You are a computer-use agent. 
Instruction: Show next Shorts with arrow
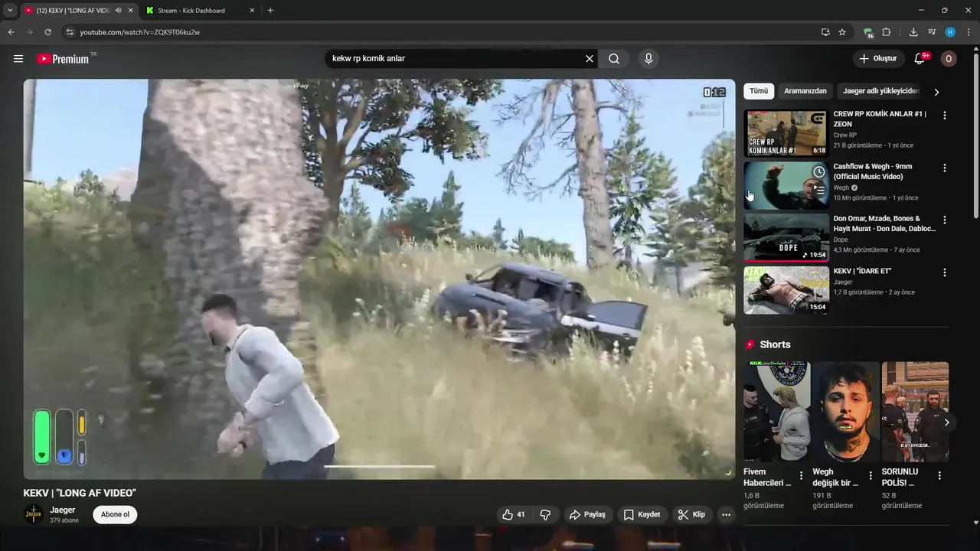click(946, 422)
